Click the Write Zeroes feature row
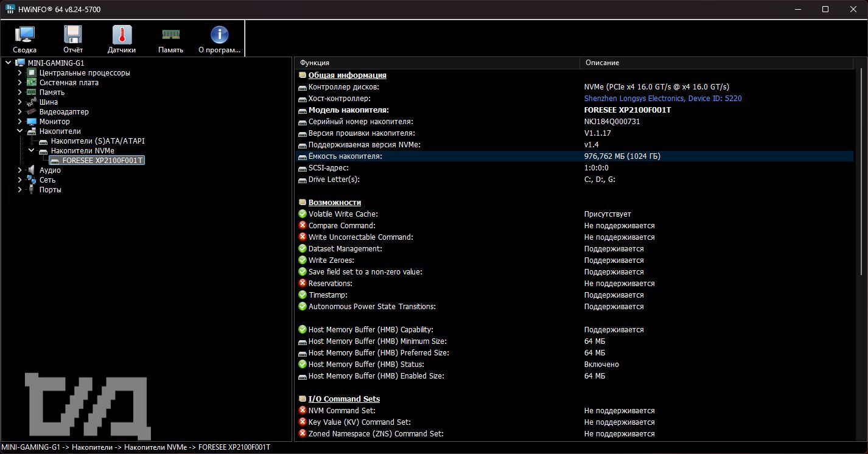The height and width of the screenshot is (454, 868). pos(575,260)
